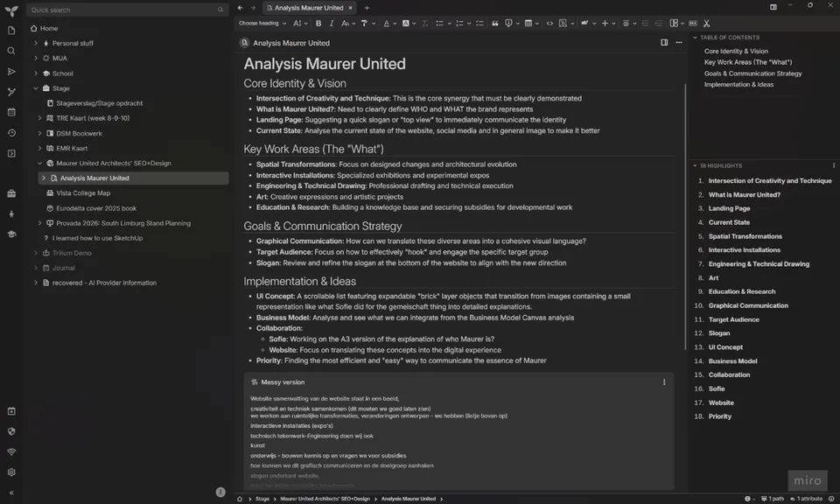Viewport: 840px width, 504px height.
Task: Open the Messy version block options menu
Action: coord(664,382)
